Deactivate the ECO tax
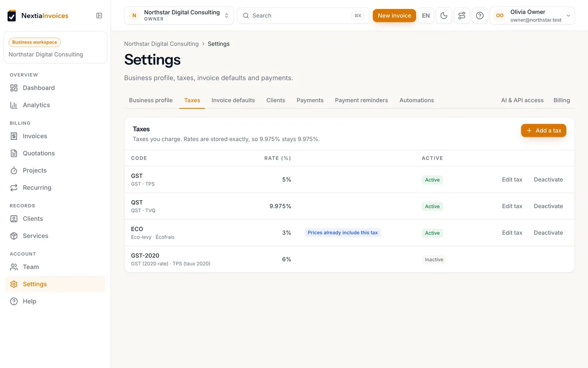Viewport: 588px width, 368px height. (x=548, y=233)
